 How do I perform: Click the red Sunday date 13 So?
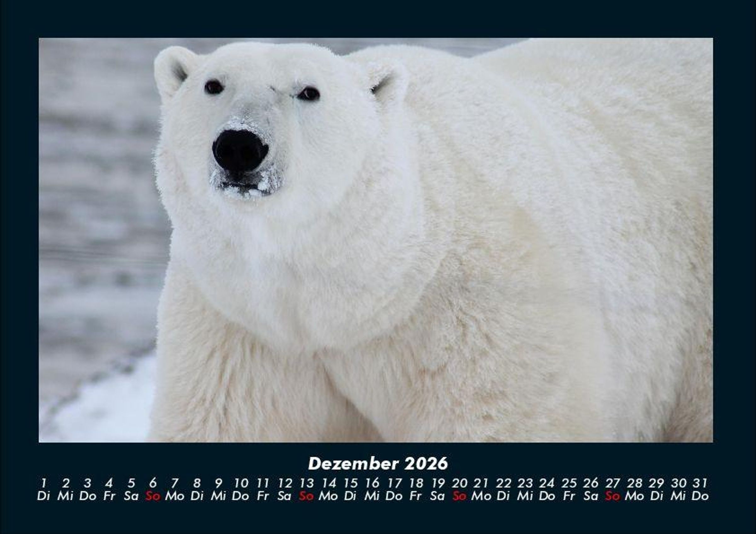306,490
